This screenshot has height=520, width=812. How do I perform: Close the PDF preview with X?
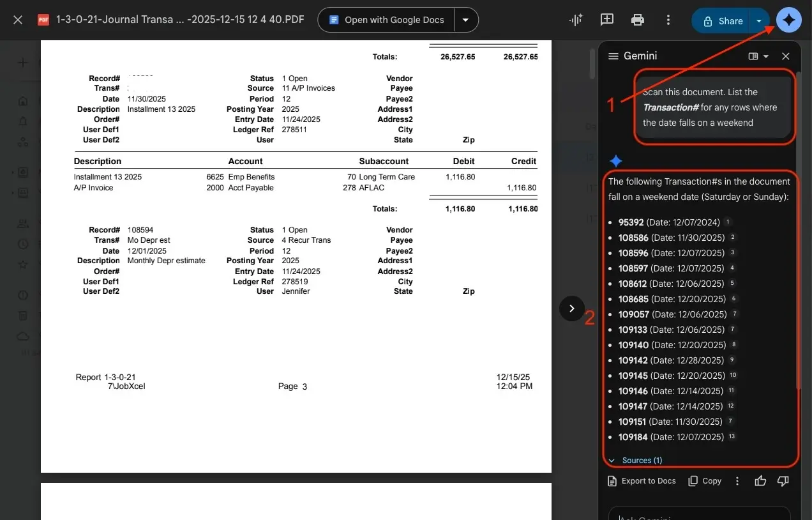pyautogui.click(x=18, y=20)
